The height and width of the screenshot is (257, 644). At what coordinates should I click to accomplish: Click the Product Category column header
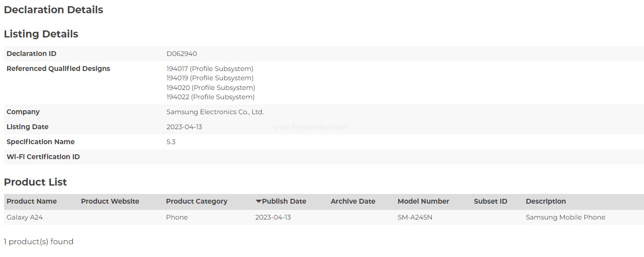coord(196,201)
